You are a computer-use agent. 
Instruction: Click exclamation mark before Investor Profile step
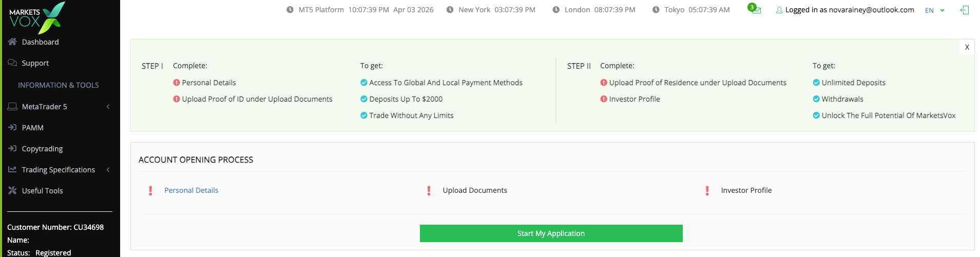707,191
